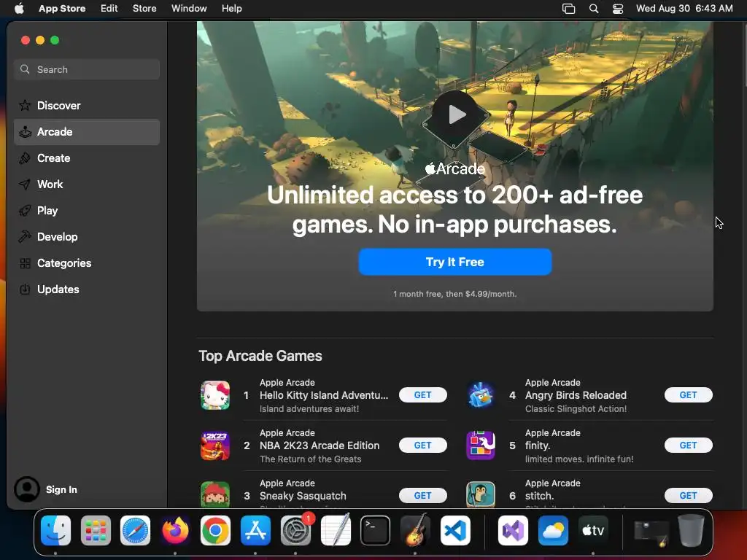The image size is (747, 560).
Task: Open the App Store menu
Action: (62, 9)
